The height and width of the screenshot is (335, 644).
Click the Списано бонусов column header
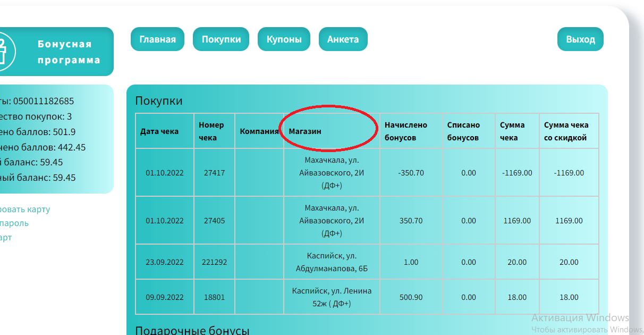tap(463, 131)
